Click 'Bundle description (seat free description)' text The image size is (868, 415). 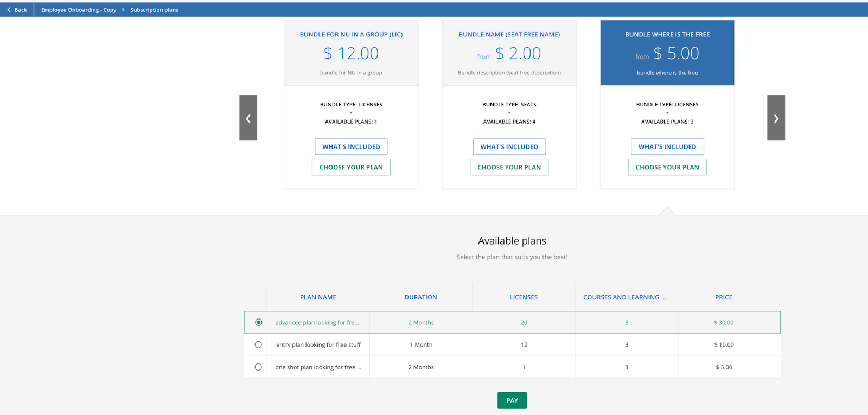point(509,73)
